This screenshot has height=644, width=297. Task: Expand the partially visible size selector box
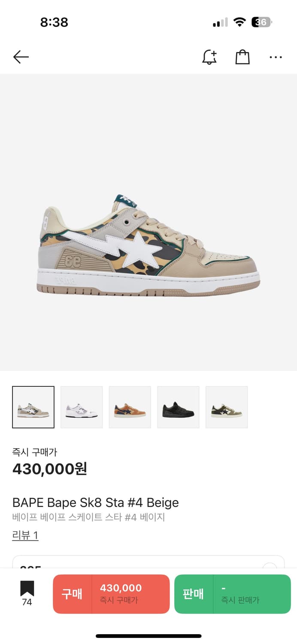(x=148, y=562)
